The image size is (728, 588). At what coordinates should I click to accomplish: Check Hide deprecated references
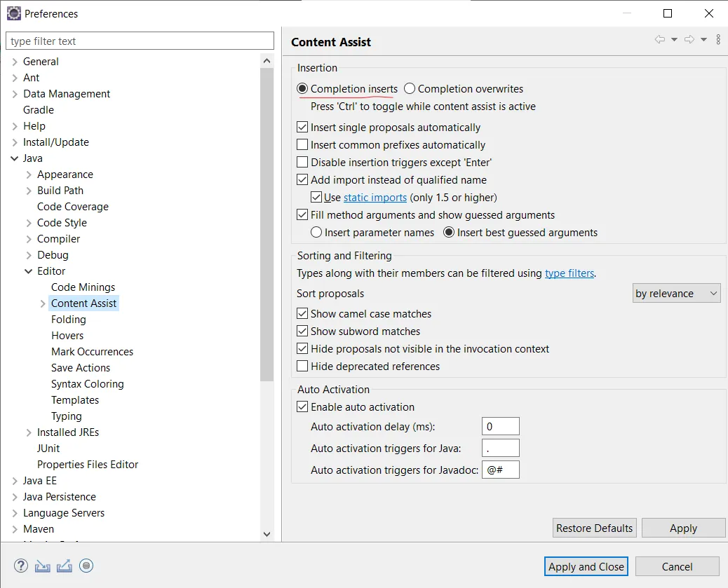point(302,367)
